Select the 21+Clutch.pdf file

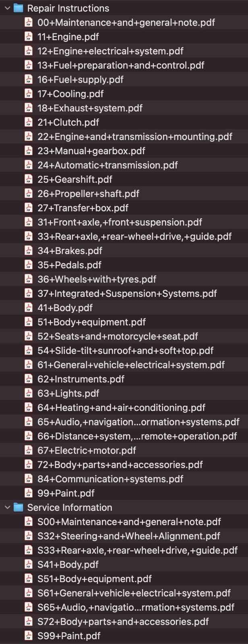tap(68, 122)
